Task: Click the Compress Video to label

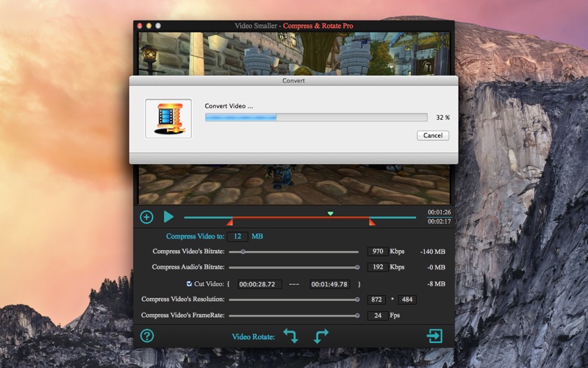Action: click(196, 236)
